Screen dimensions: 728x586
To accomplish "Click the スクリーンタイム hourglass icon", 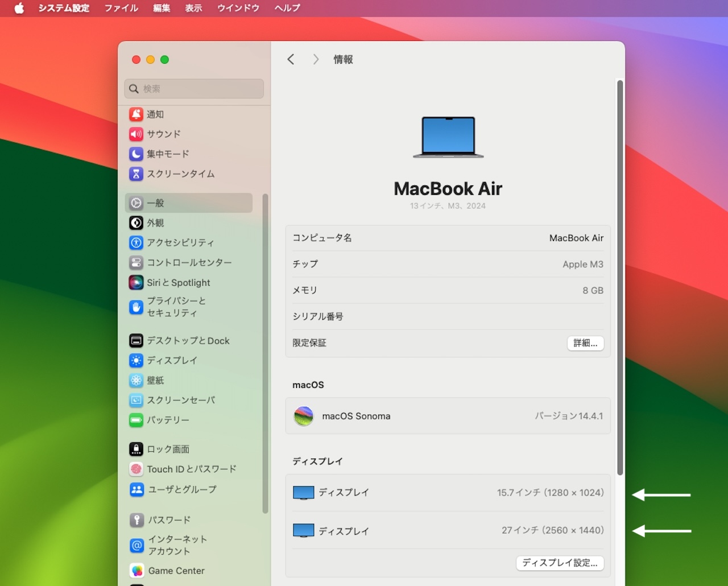I will [x=136, y=174].
